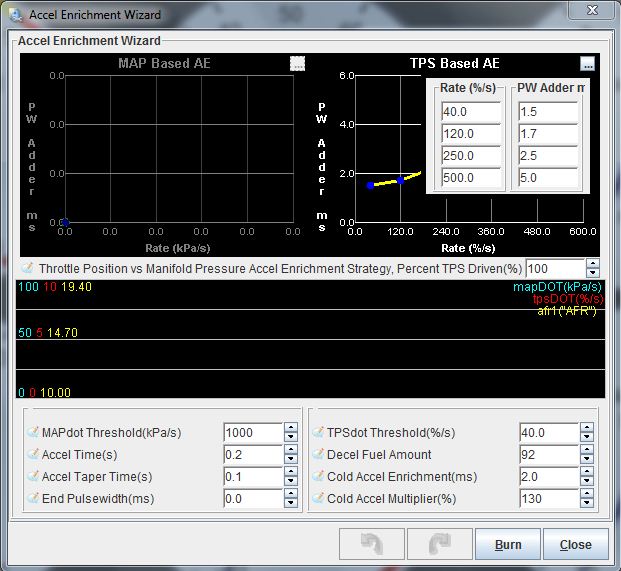The image size is (621, 571).
Task: Open the MAP Based AE options button
Action: pyautogui.click(x=297, y=63)
